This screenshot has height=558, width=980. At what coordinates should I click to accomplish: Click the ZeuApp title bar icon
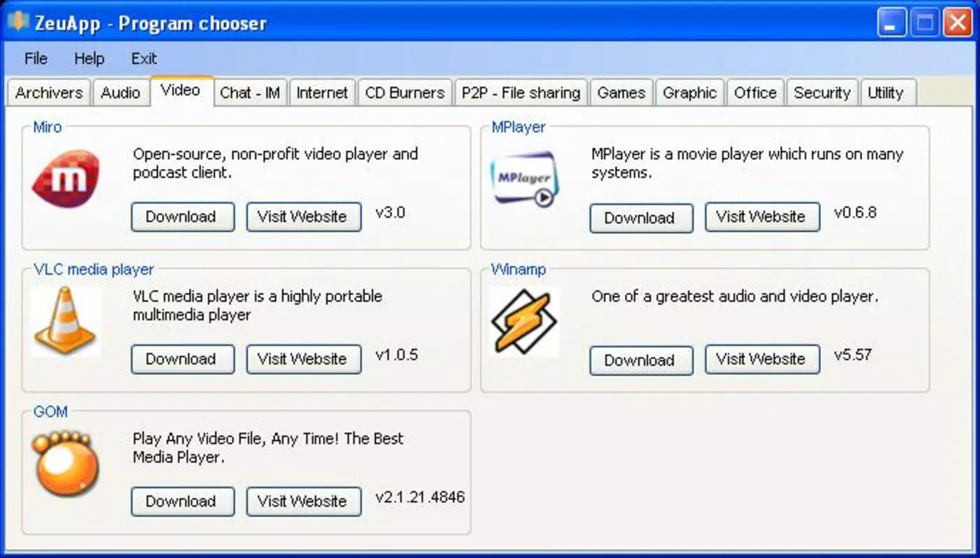17,23
